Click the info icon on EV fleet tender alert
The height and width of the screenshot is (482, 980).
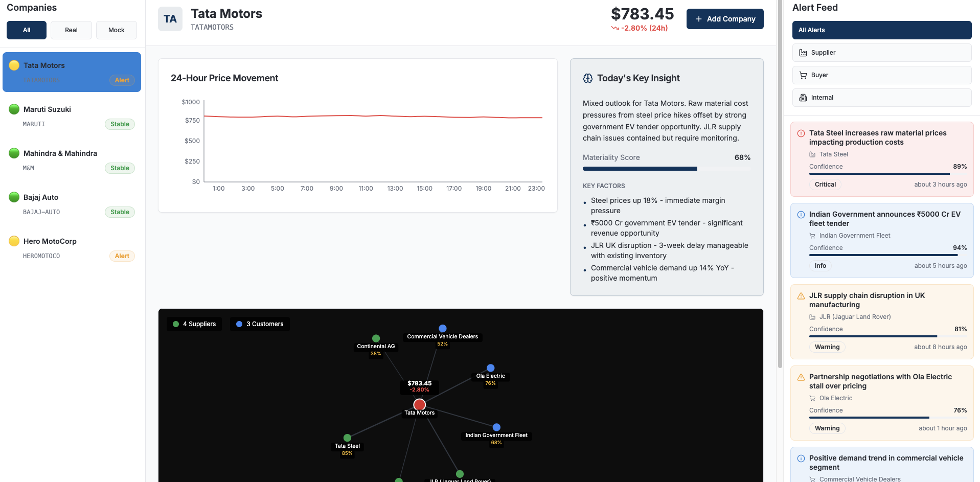point(801,215)
